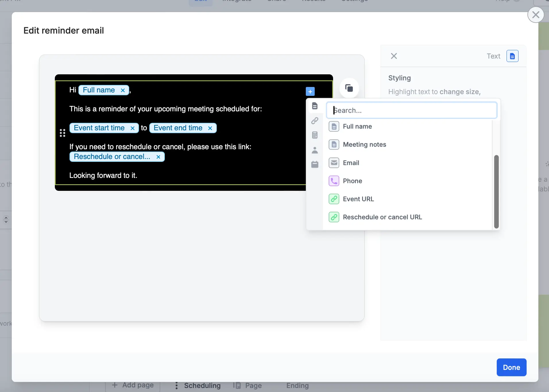Click the reminder sentence about upcoming meeting
This screenshot has width=549, height=392.
pyautogui.click(x=166, y=109)
